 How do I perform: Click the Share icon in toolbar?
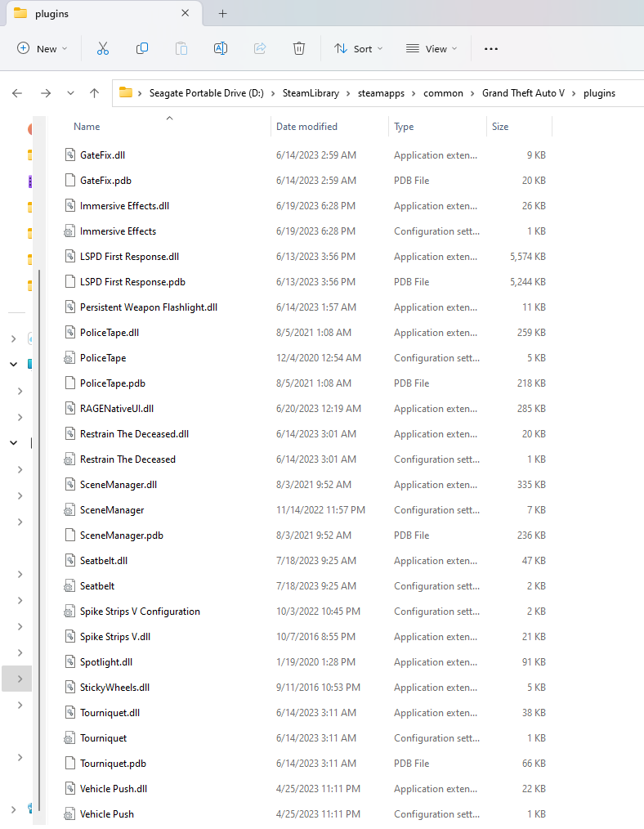pos(260,48)
